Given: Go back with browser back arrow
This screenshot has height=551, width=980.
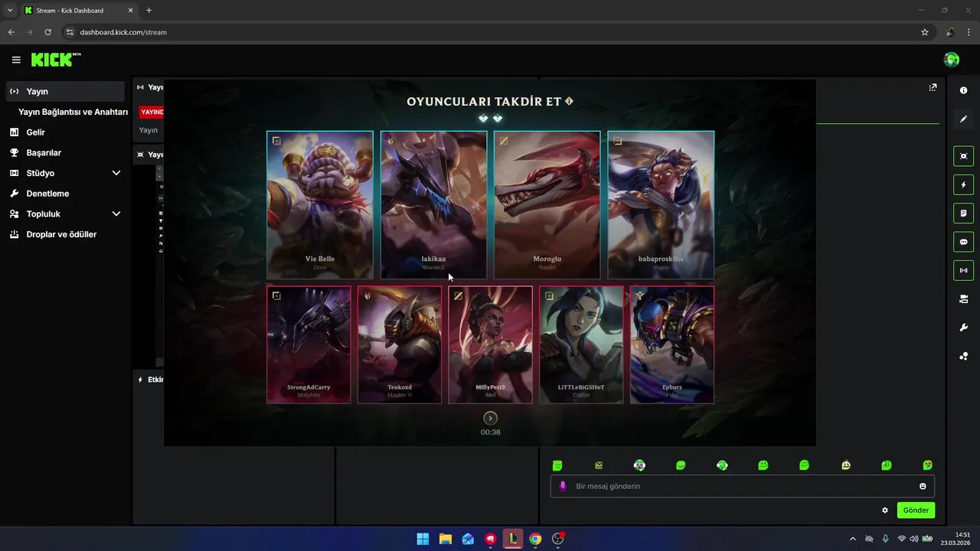Looking at the screenshot, I should tap(11, 32).
